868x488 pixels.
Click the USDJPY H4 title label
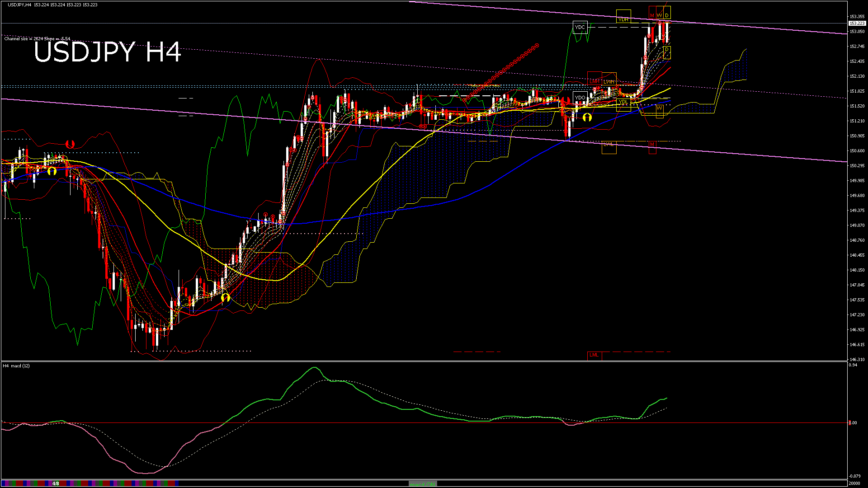point(108,52)
